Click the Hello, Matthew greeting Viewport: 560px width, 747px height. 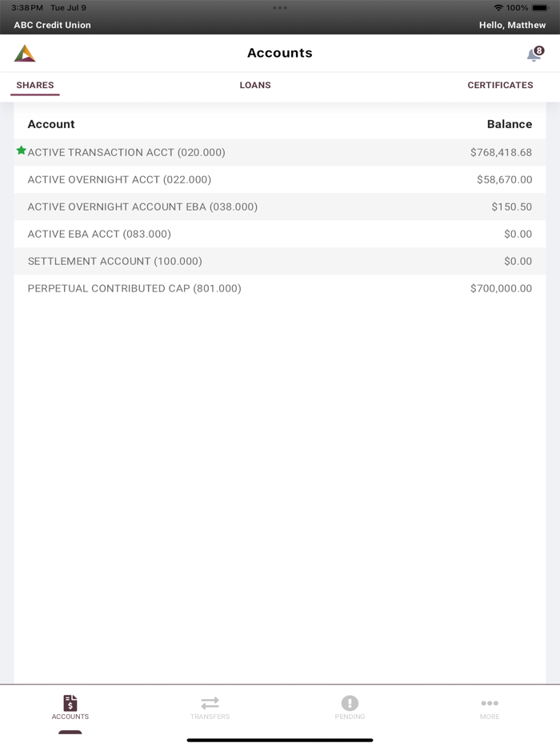pos(512,25)
